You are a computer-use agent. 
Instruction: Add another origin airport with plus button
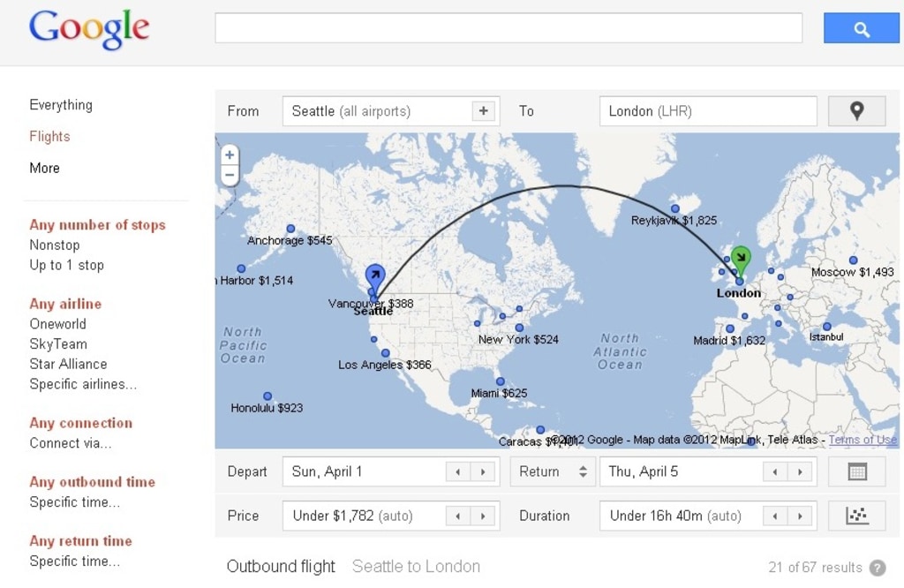(x=483, y=111)
